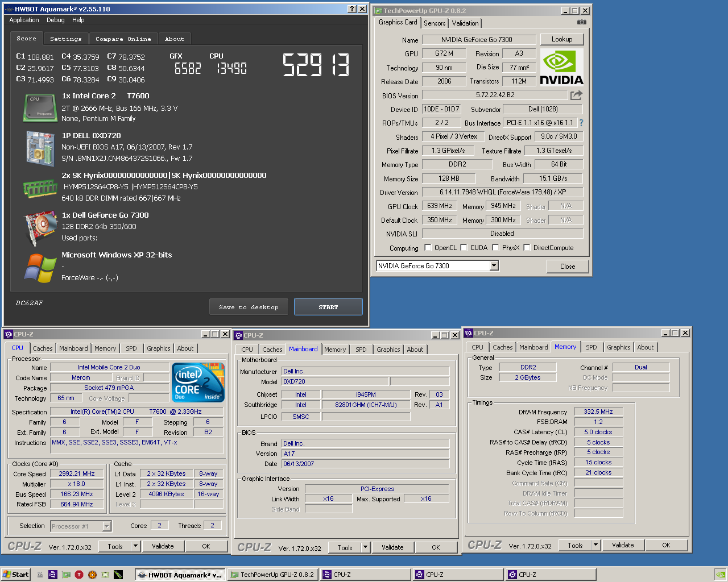Screen dimensions: 728x582
Task: Open Tools dropdown arrow in CPU tab window
Action: coord(136,546)
